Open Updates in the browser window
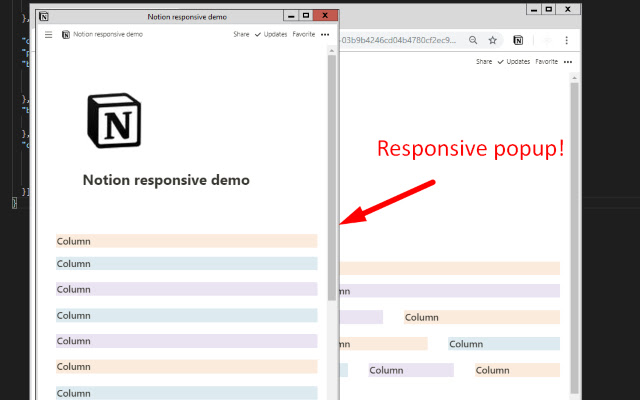 tap(514, 62)
